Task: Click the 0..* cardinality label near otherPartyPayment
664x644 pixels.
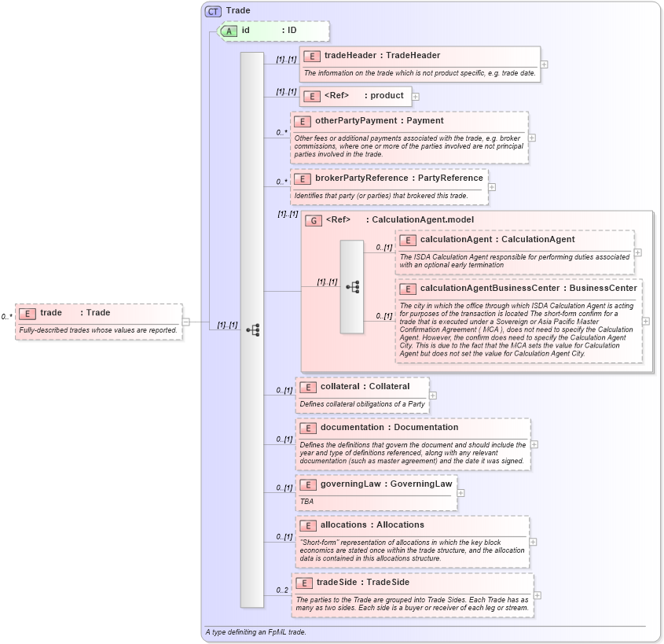Action: [280, 131]
